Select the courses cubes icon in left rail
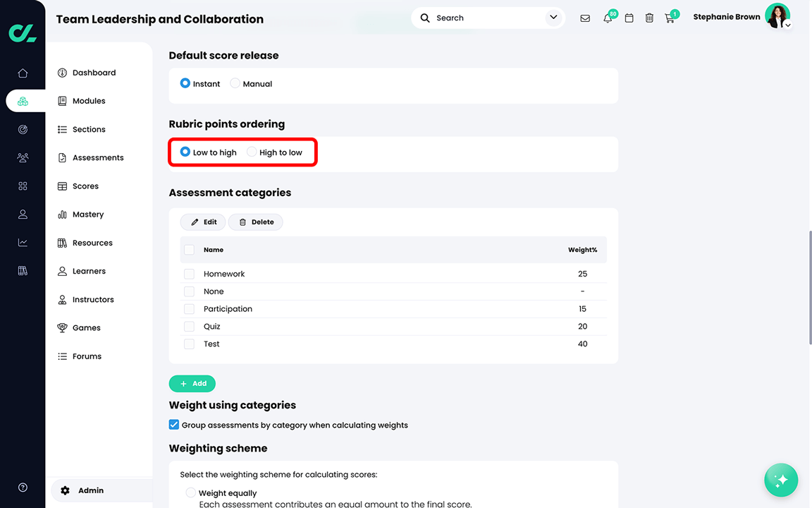This screenshot has height=508, width=812. [x=23, y=101]
